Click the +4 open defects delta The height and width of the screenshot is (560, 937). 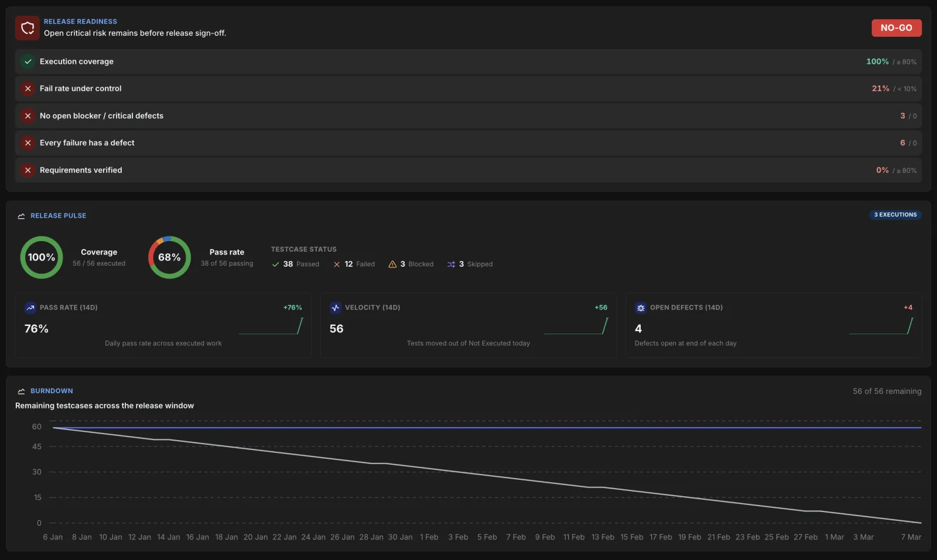tap(908, 308)
